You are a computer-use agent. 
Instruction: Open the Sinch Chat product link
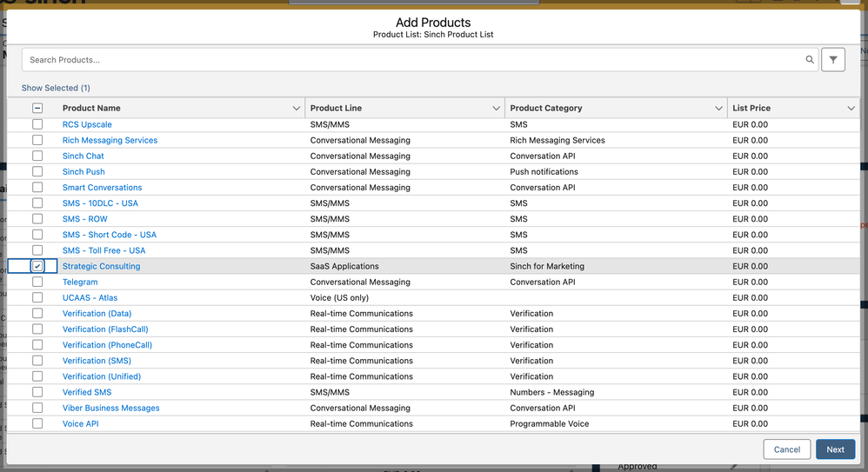83,156
